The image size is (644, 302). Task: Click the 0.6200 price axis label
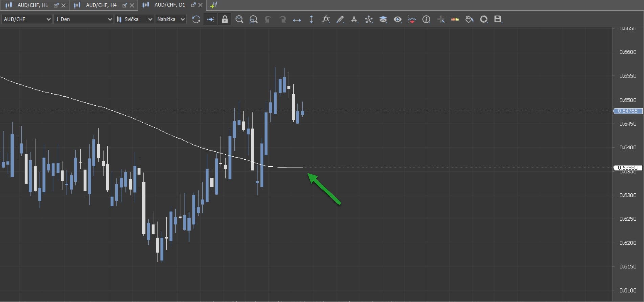pos(628,243)
